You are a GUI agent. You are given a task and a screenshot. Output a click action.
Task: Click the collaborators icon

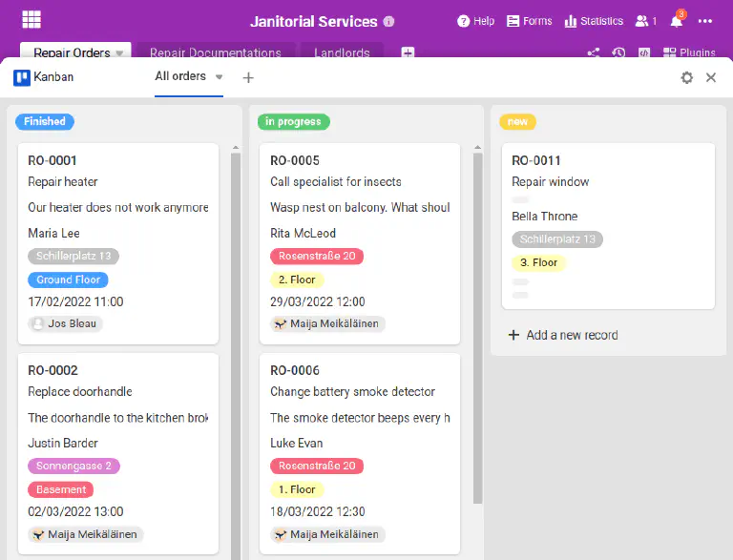pos(646,21)
